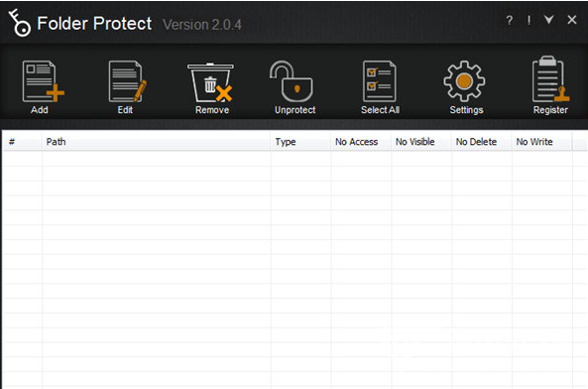Click the No Visible column header

click(421, 142)
